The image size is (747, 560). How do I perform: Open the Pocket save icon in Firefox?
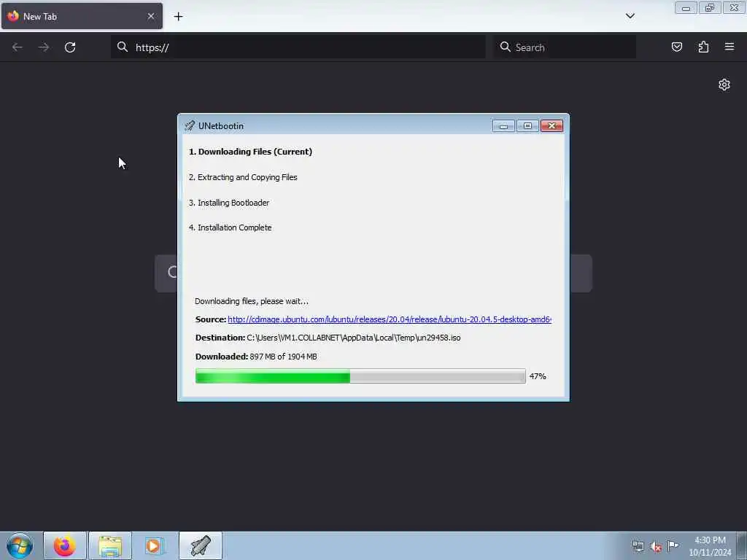coord(676,47)
